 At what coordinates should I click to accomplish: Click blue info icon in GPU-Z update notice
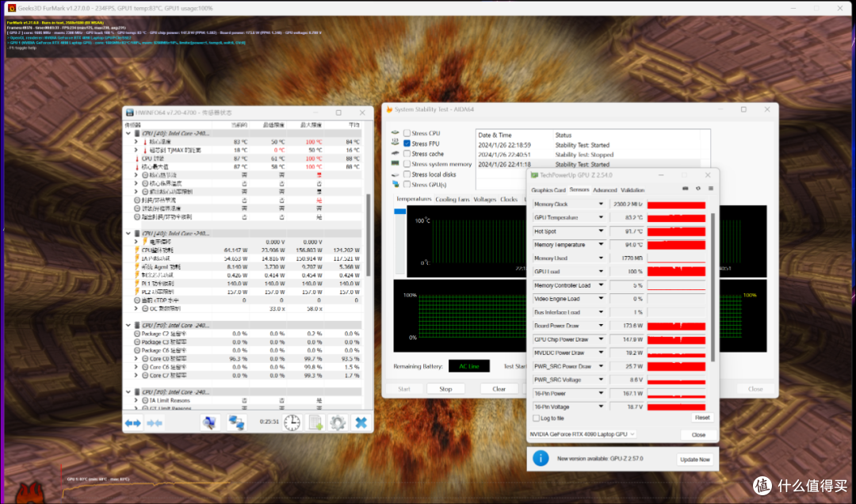tap(541, 459)
